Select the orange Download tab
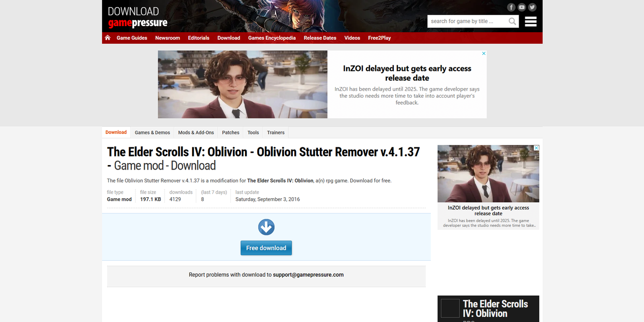 tap(116, 132)
